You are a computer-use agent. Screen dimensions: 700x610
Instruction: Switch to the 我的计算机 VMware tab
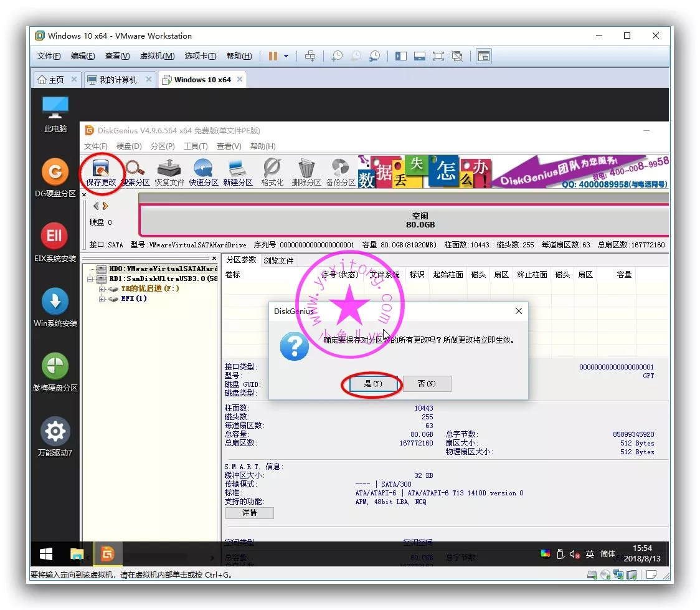pyautogui.click(x=120, y=80)
